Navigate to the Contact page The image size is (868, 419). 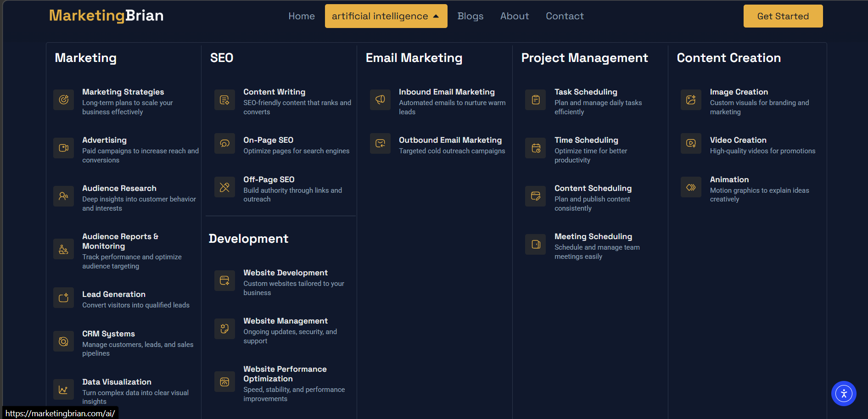(x=564, y=16)
